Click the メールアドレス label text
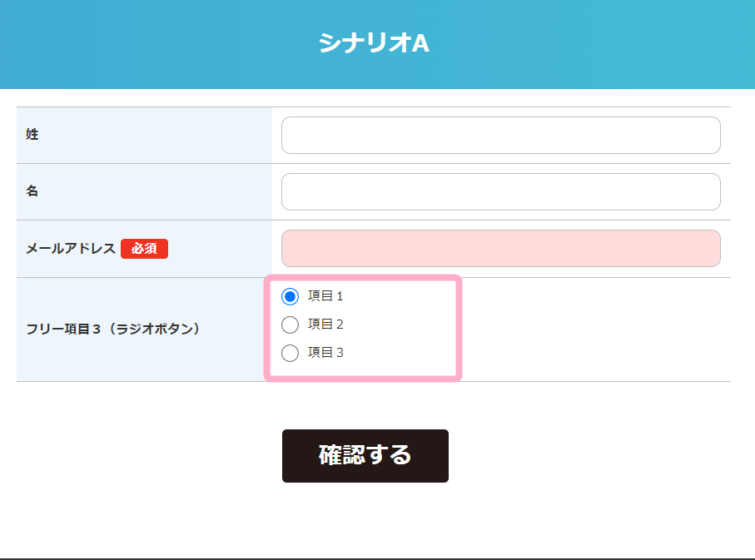The height and width of the screenshot is (560, 755). [x=71, y=249]
